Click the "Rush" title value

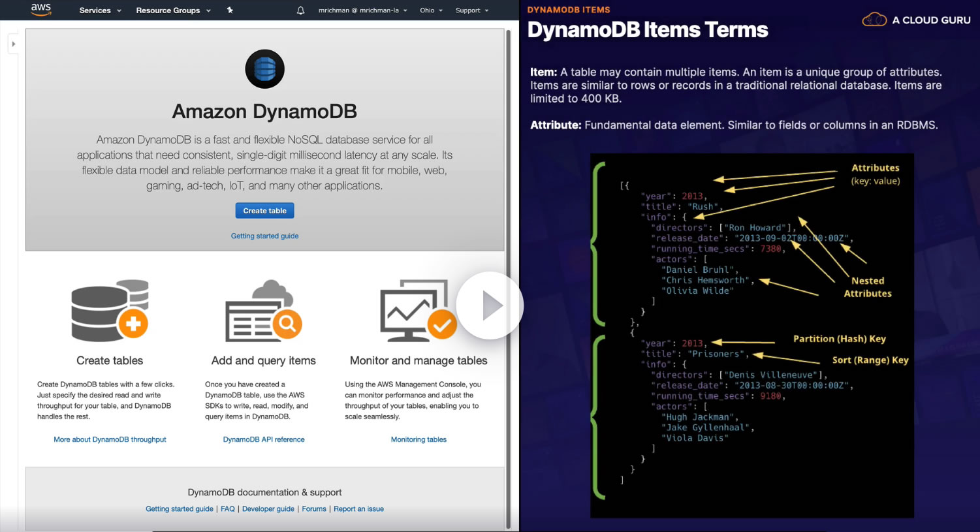(703, 207)
